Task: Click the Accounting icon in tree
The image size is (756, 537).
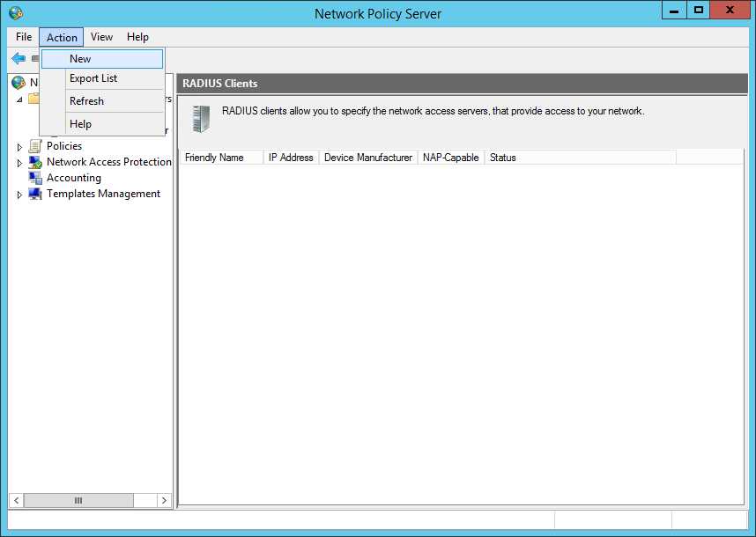Action: (35, 178)
